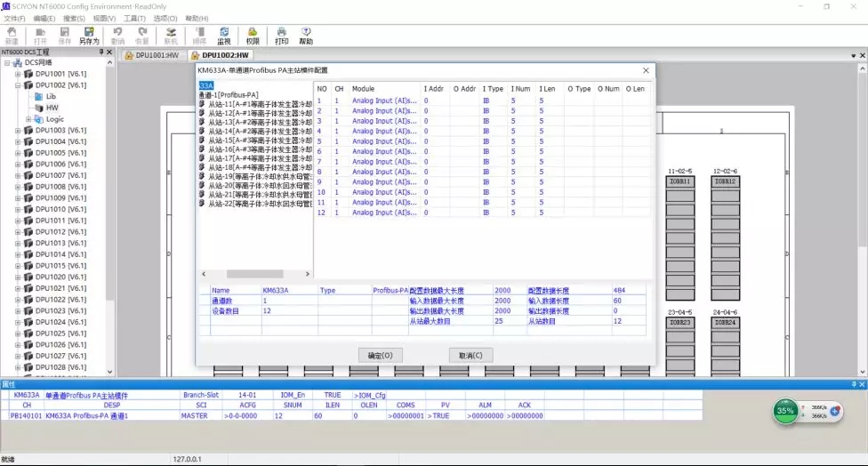The image size is (868, 466).
Task: Open the 帮助 (Help) toolbar icon
Action: [306, 32]
